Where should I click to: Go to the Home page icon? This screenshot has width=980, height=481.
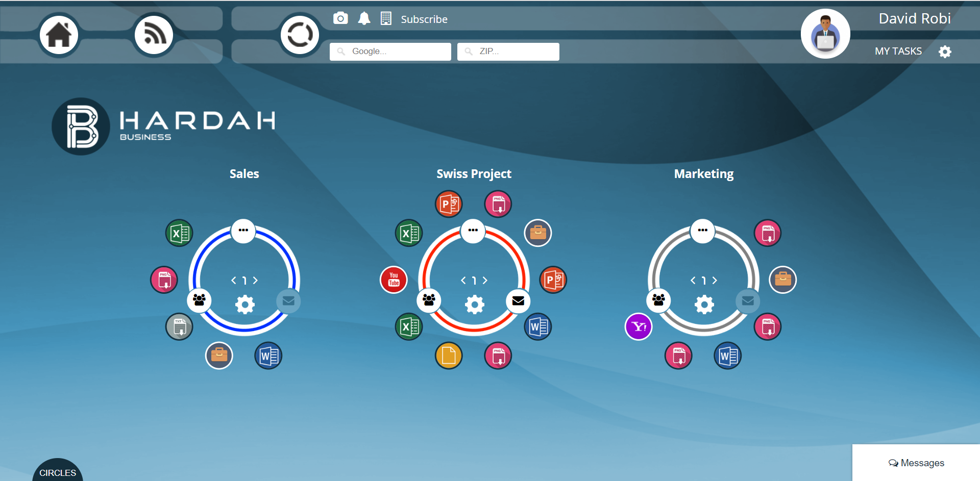click(x=59, y=35)
